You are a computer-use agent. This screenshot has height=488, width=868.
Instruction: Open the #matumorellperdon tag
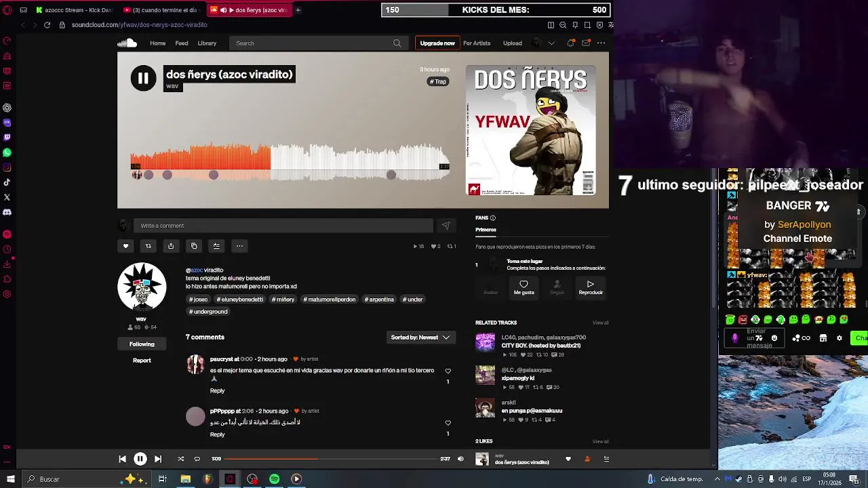coord(329,300)
